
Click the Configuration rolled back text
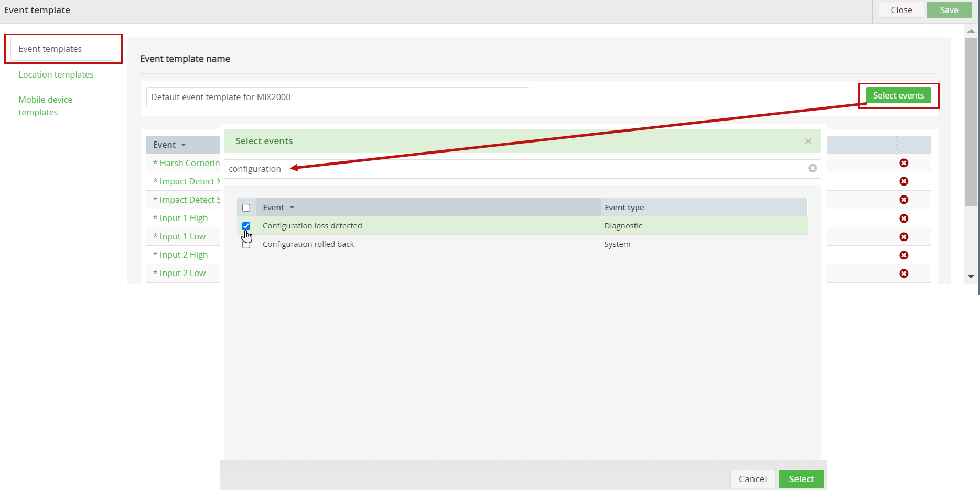(308, 244)
